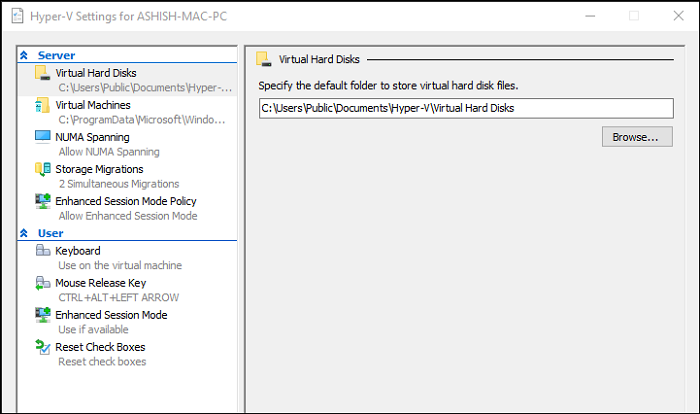
Task: Click the lowercase Reset check boxes subtitle
Action: pos(102,362)
